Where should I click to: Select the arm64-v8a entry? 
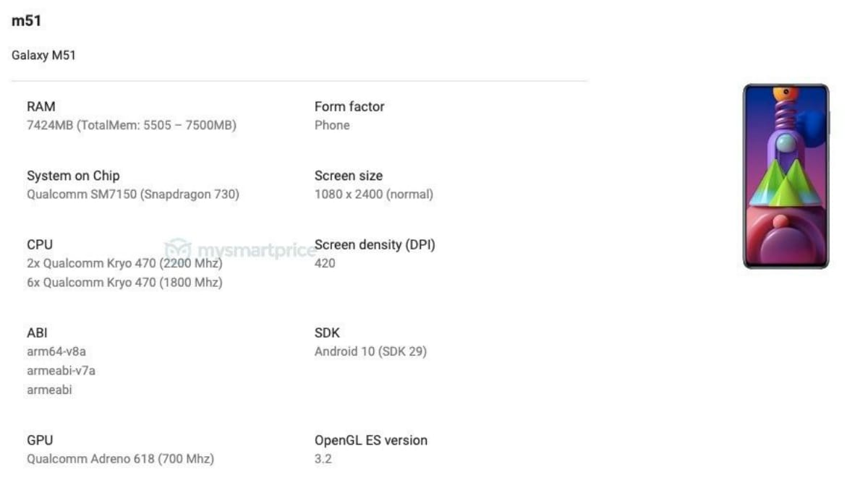point(56,352)
